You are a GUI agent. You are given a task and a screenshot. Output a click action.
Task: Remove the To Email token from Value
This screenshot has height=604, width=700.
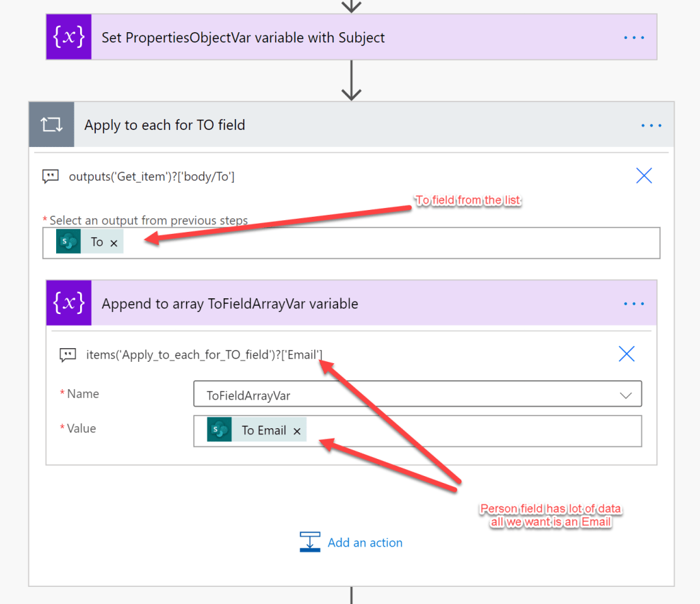[297, 431]
